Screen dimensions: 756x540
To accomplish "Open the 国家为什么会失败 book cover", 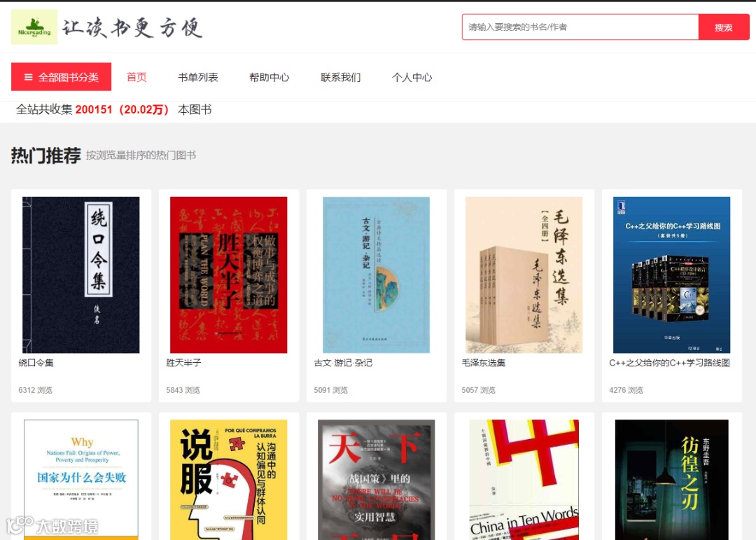I will (x=81, y=480).
